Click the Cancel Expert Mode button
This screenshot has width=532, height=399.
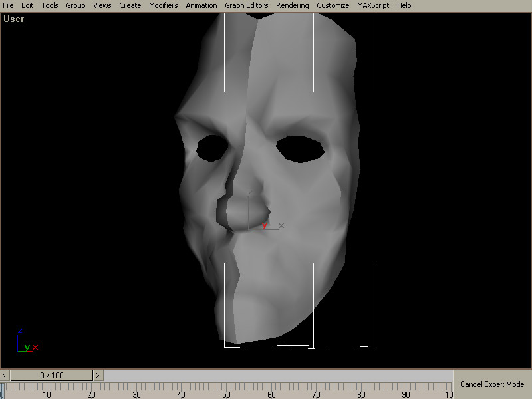tap(492, 384)
